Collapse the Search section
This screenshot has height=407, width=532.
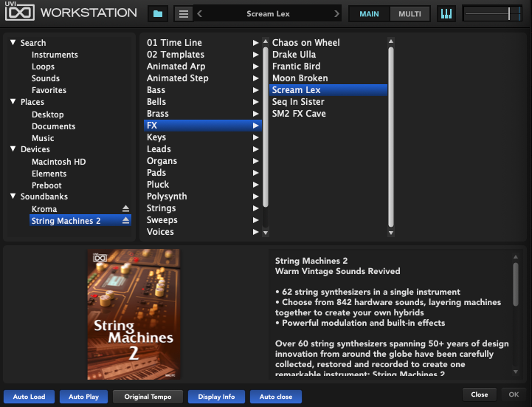pyautogui.click(x=13, y=42)
